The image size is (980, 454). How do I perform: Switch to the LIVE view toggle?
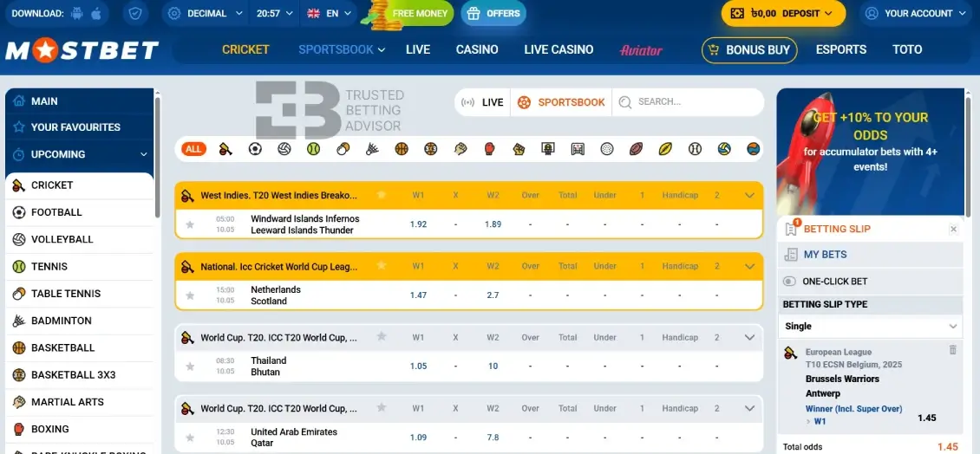point(482,102)
